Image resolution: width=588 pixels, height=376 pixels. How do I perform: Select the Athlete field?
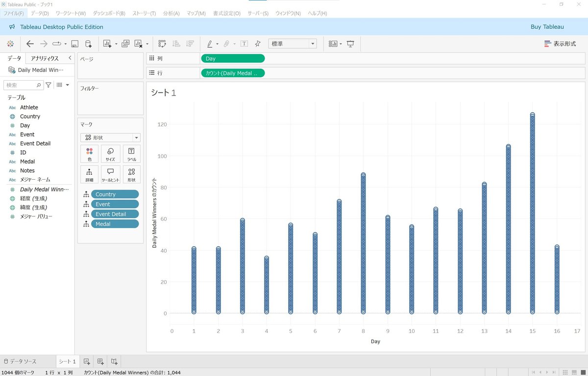(x=29, y=107)
